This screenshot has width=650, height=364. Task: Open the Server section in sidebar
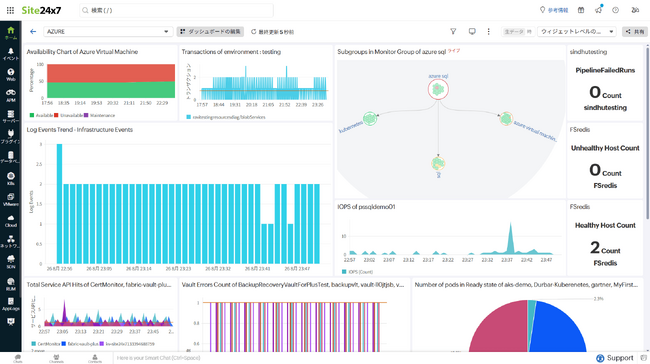tap(11, 116)
